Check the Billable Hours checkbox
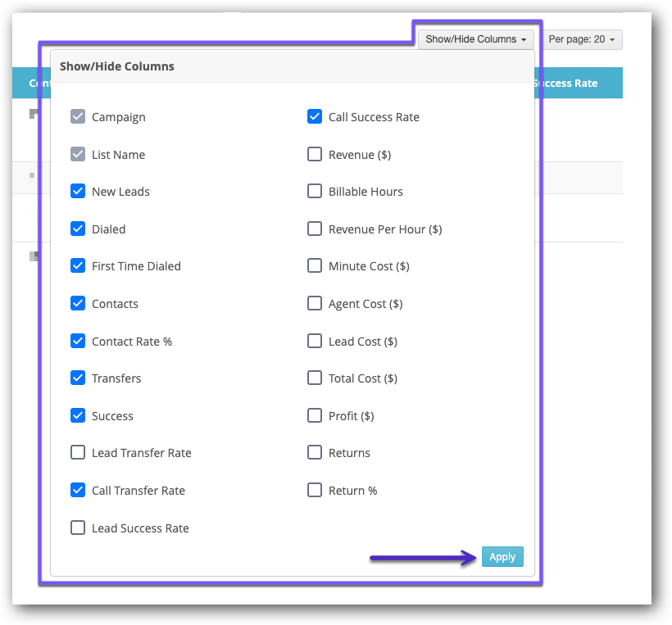The width and height of the screenshot is (672, 625). (x=315, y=191)
